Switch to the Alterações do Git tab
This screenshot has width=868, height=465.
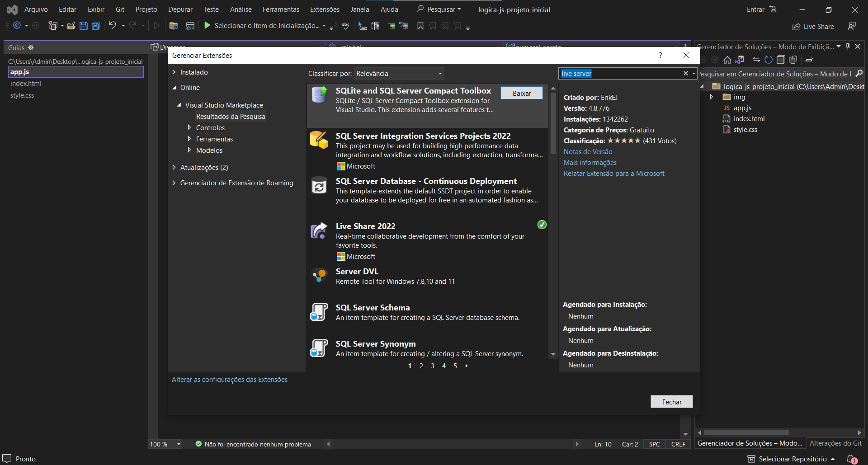point(835,443)
